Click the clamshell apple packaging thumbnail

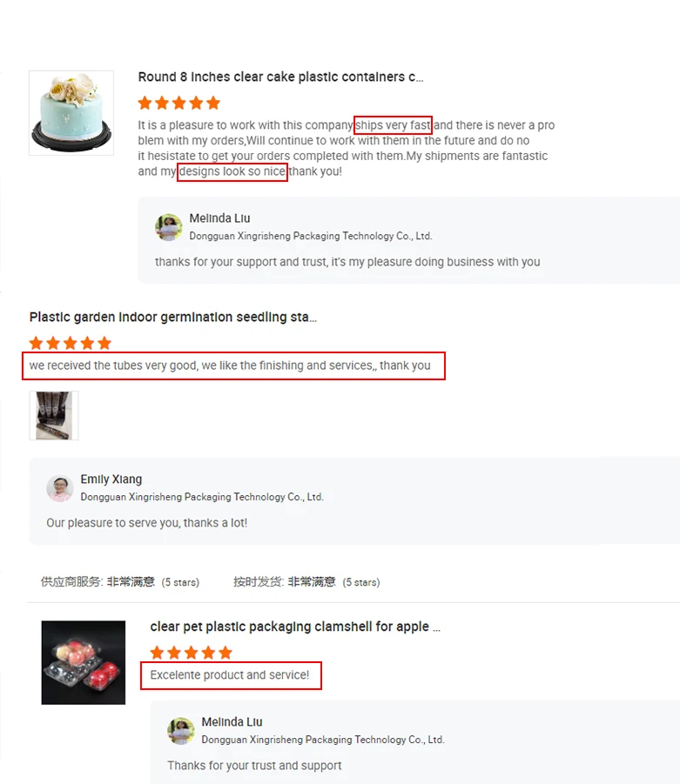coord(84,662)
